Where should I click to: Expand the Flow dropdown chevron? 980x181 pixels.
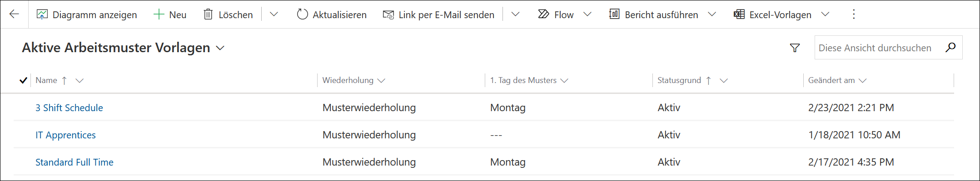[x=587, y=15]
